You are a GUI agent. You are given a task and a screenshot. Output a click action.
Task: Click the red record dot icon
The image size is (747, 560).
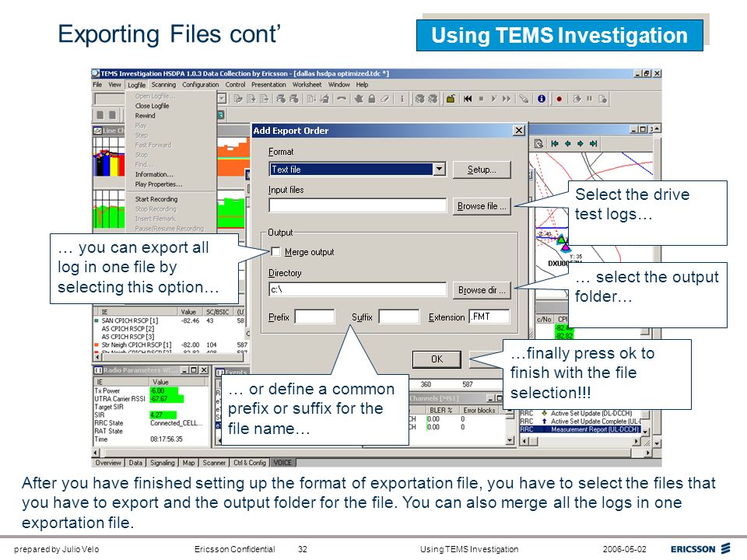pyautogui.click(x=559, y=99)
